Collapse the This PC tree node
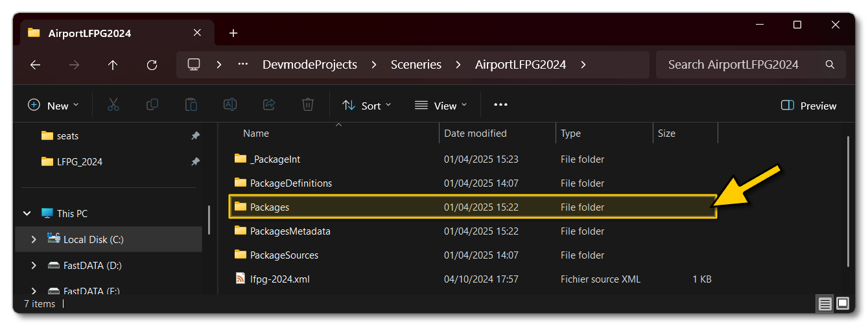Screen dimensions: 868x326 (28, 213)
